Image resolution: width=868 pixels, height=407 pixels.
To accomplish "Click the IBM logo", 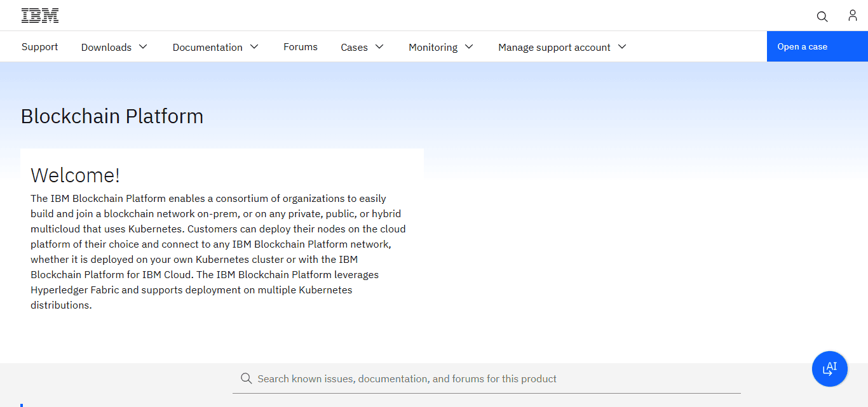I will [40, 16].
